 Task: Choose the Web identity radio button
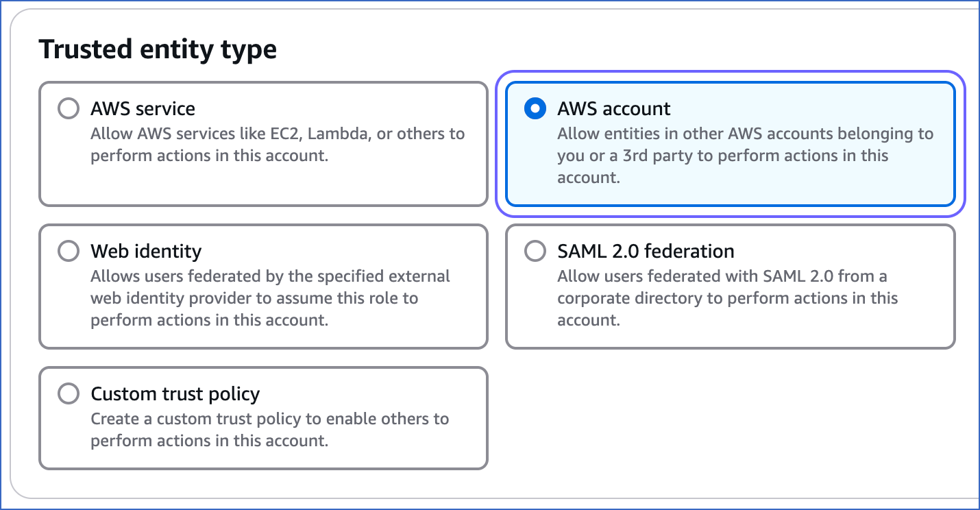tap(69, 252)
